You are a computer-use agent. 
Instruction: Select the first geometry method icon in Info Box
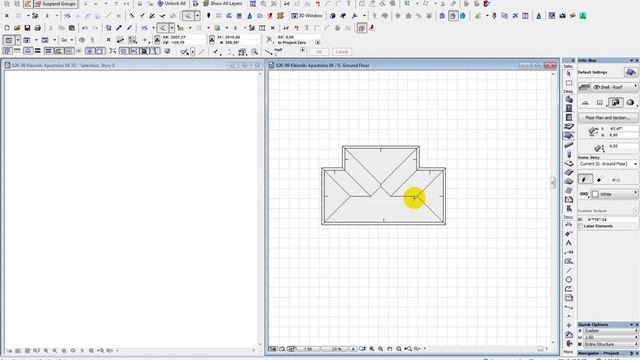(585, 102)
